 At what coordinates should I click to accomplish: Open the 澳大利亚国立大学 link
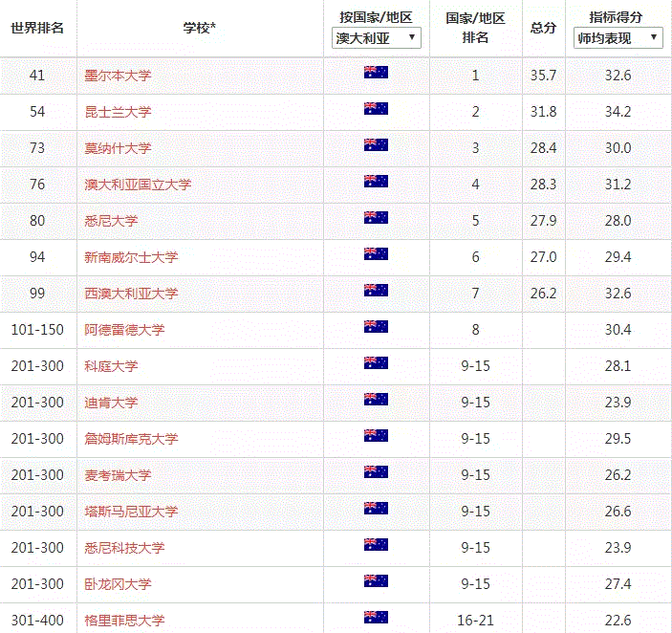(x=138, y=185)
